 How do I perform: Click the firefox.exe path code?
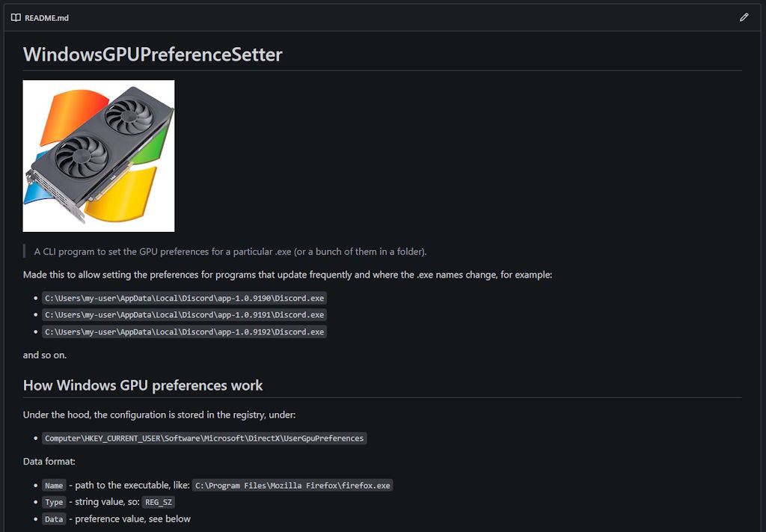tap(292, 485)
